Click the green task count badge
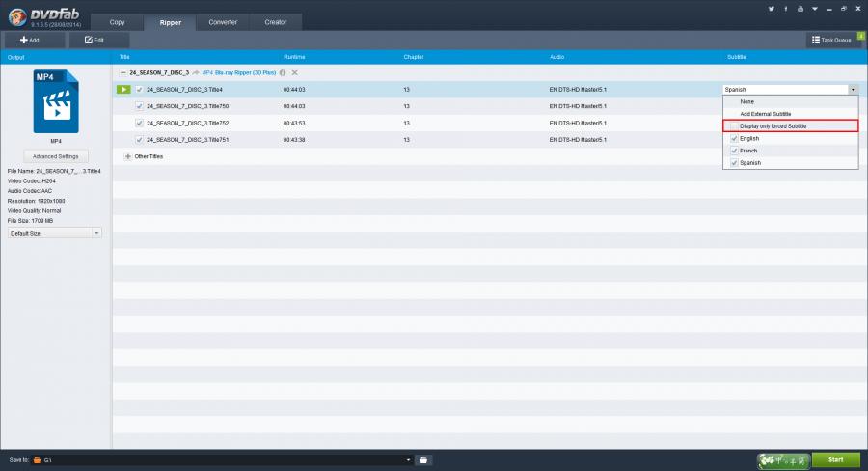This screenshot has height=471, width=868. coord(861,36)
